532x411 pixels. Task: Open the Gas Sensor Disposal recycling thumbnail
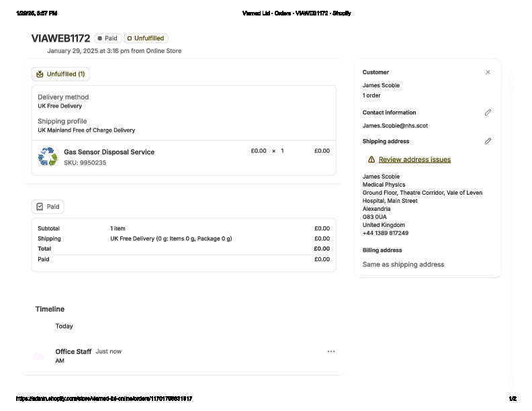tap(48, 157)
